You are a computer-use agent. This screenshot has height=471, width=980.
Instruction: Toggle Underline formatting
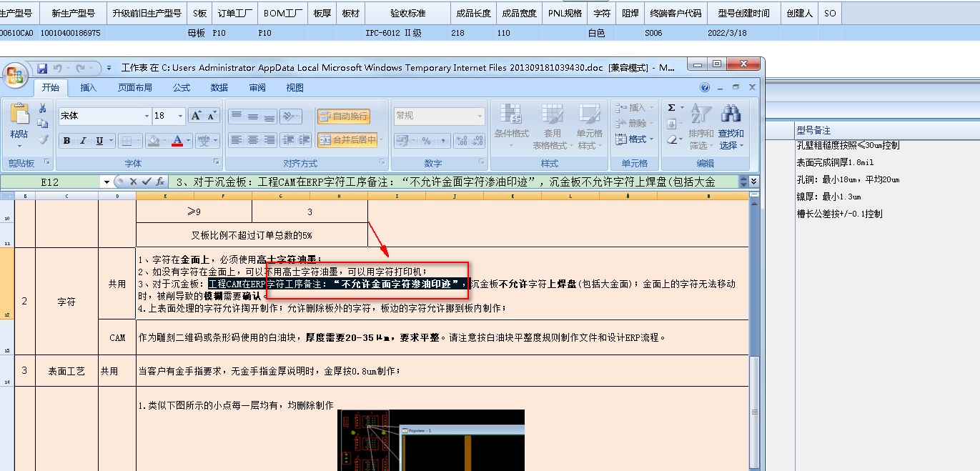[99, 141]
